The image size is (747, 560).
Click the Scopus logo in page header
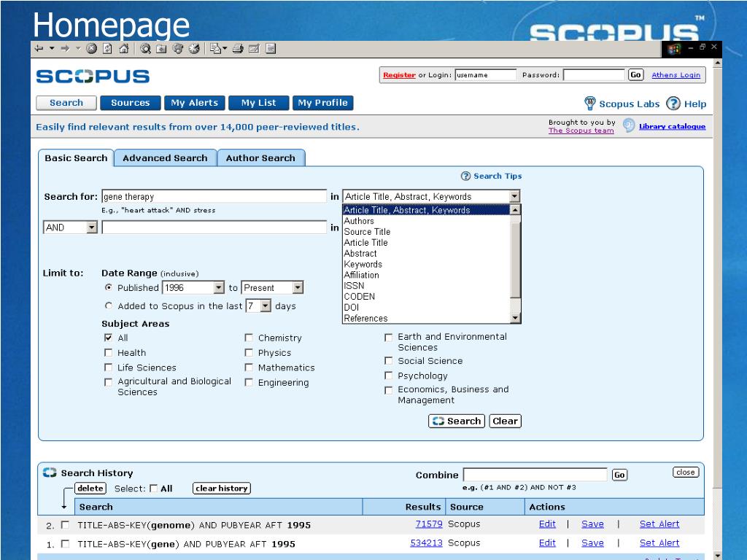point(93,76)
